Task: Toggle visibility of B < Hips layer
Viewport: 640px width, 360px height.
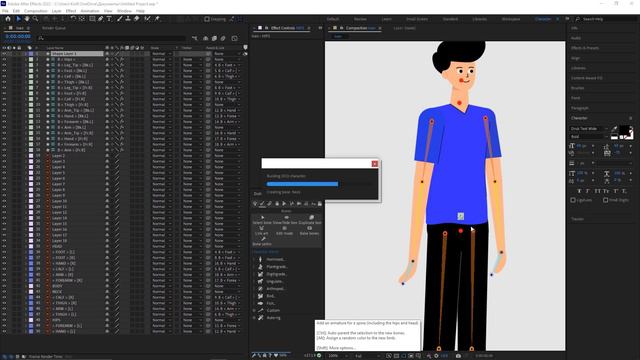Action: tap(4, 59)
